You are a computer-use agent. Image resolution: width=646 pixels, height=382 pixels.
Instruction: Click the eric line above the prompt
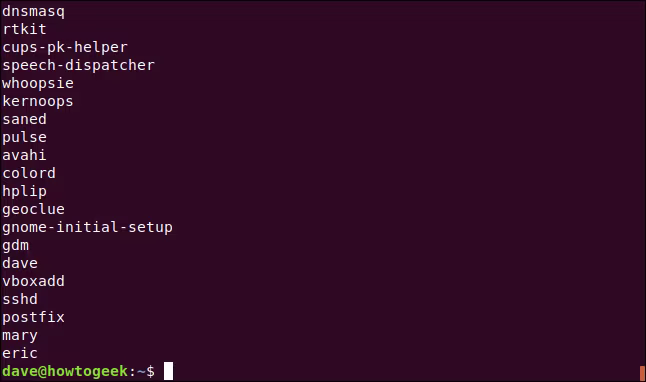(x=20, y=354)
